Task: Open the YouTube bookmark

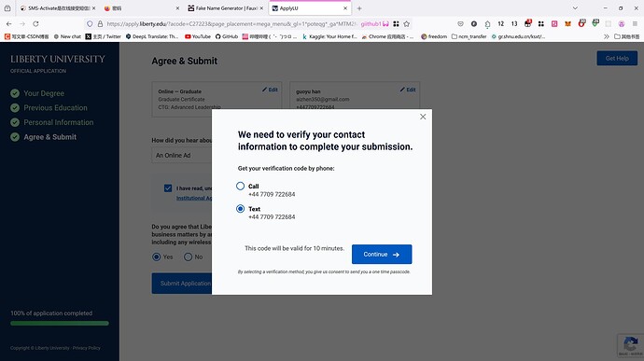Action: [x=198, y=36]
